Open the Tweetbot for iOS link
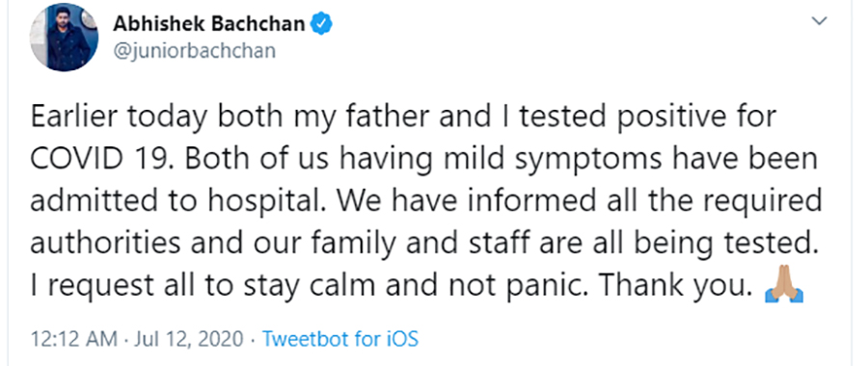The height and width of the screenshot is (366, 868). click(x=339, y=338)
